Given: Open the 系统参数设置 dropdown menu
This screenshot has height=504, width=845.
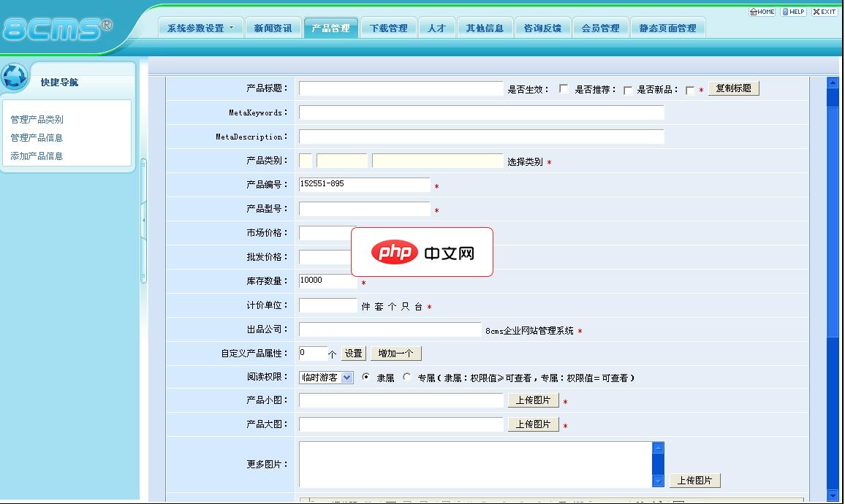Looking at the screenshot, I should click(x=200, y=28).
